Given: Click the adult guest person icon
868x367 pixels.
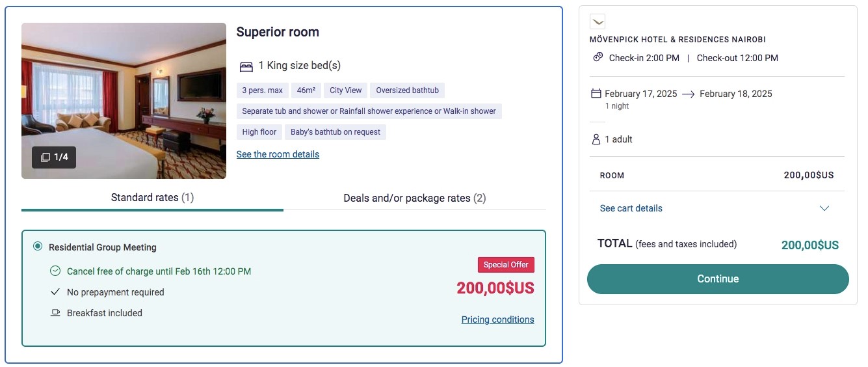Looking at the screenshot, I should pyautogui.click(x=596, y=139).
